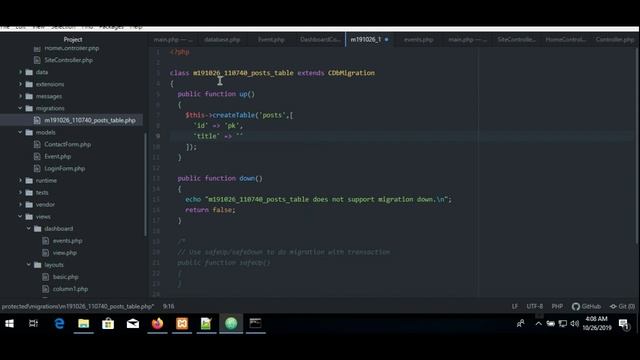Open the SiteController.php file icon in tree
Image resolution: width=640 pixels, height=360 pixels.
tap(37, 60)
